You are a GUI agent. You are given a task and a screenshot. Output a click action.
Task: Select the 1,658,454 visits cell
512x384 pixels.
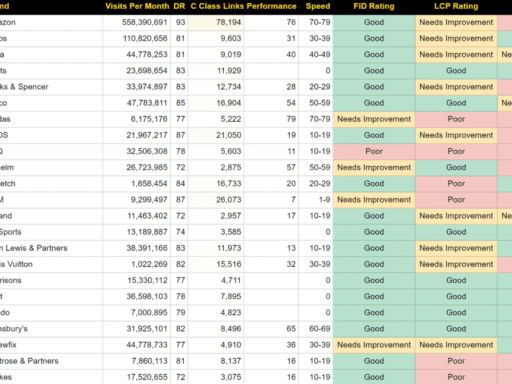coord(137,184)
